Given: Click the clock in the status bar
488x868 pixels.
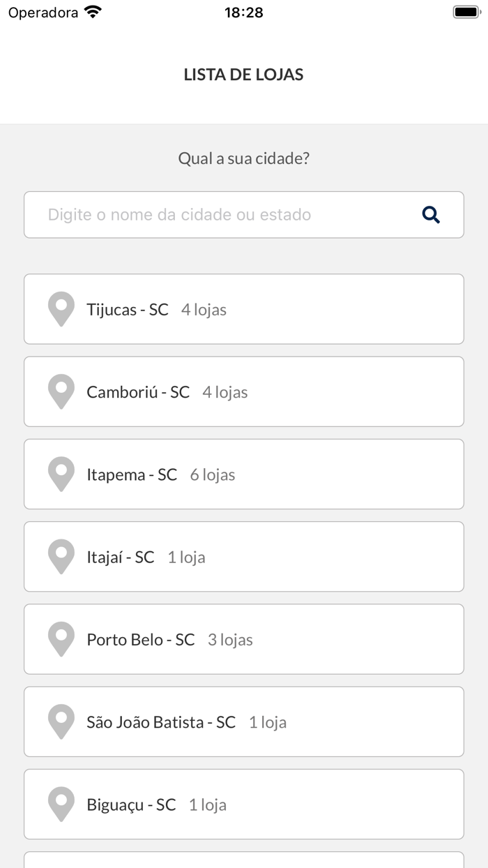Looking at the screenshot, I should click(x=243, y=11).
